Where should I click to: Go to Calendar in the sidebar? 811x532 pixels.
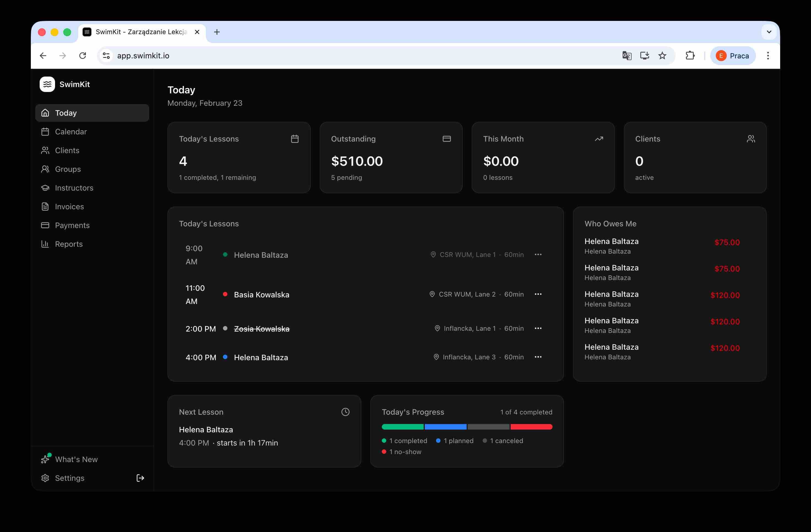pos(71,132)
